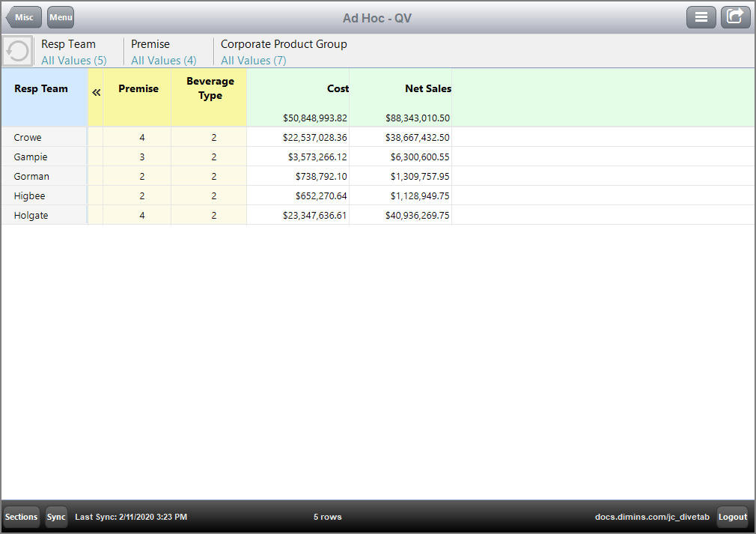Click the Beverage Type column header

(210, 88)
